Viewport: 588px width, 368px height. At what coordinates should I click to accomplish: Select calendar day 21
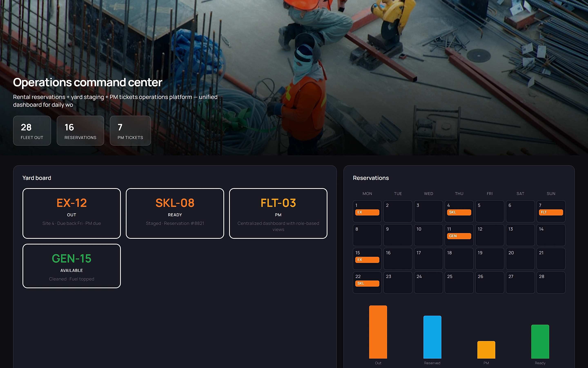[x=551, y=259]
